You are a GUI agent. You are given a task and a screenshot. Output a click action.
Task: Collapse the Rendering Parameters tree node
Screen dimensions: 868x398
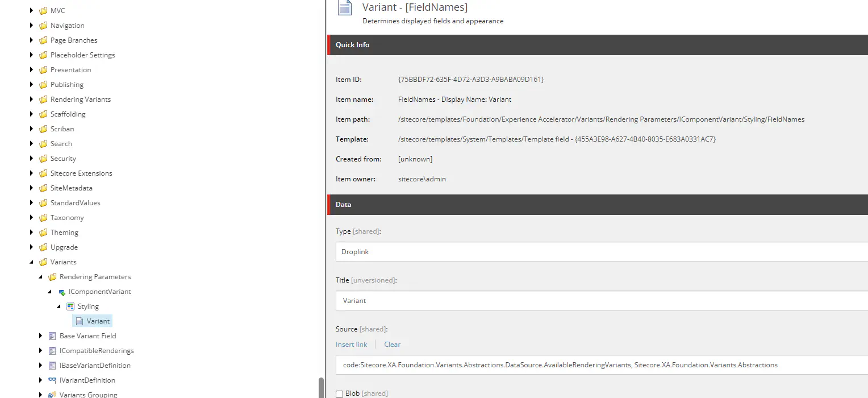[41, 277]
